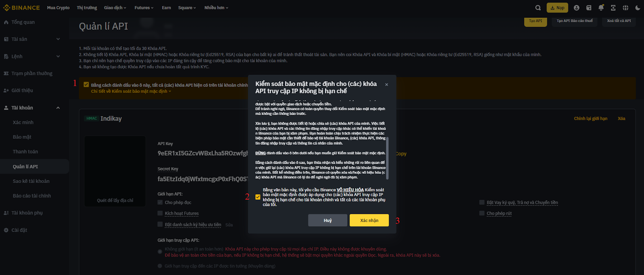Screen dimensions: 644x275
Task: Open Thị trường in top navigation
Action: 87,8
